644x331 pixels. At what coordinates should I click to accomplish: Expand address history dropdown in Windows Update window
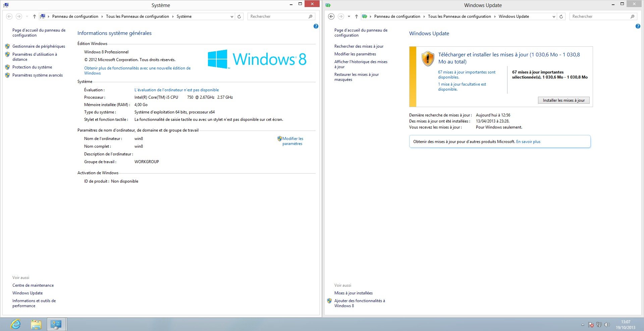click(x=554, y=16)
